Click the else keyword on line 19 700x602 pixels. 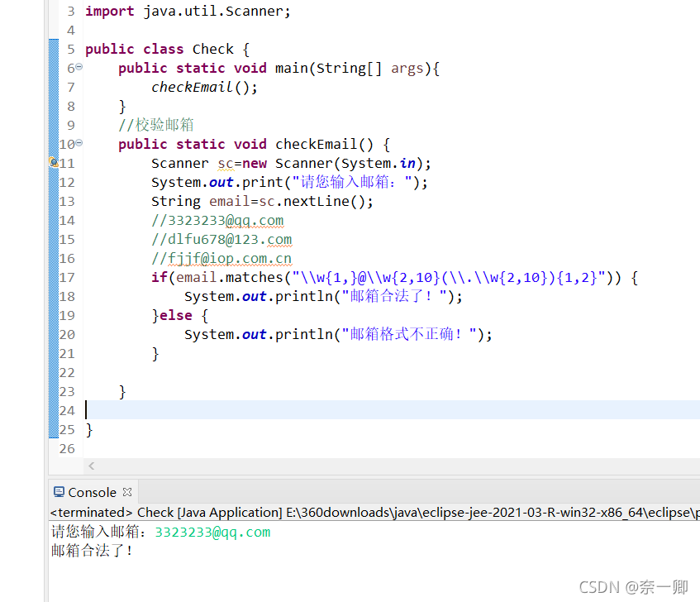176,316
